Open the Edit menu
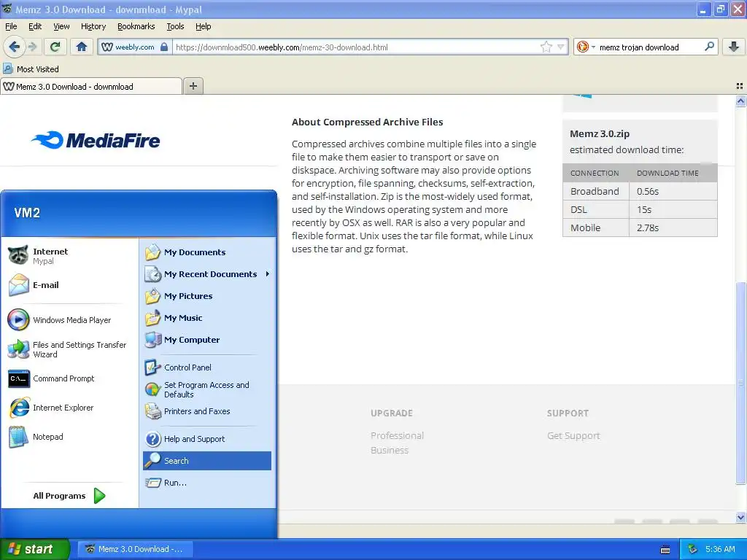The height and width of the screenshot is (560, 747). (x=35, y=26)
